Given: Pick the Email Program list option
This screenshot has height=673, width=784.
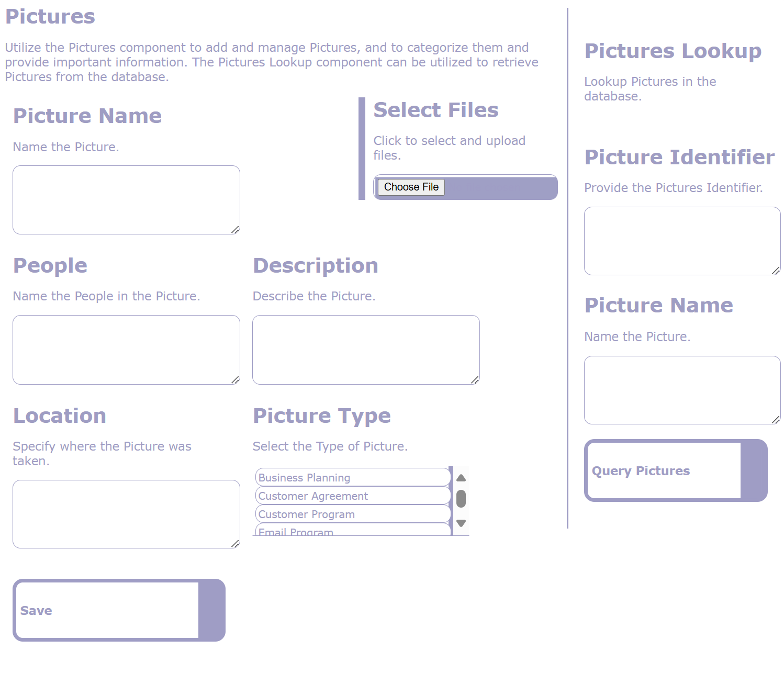Looking at the screenshot, I should [352, 531].
